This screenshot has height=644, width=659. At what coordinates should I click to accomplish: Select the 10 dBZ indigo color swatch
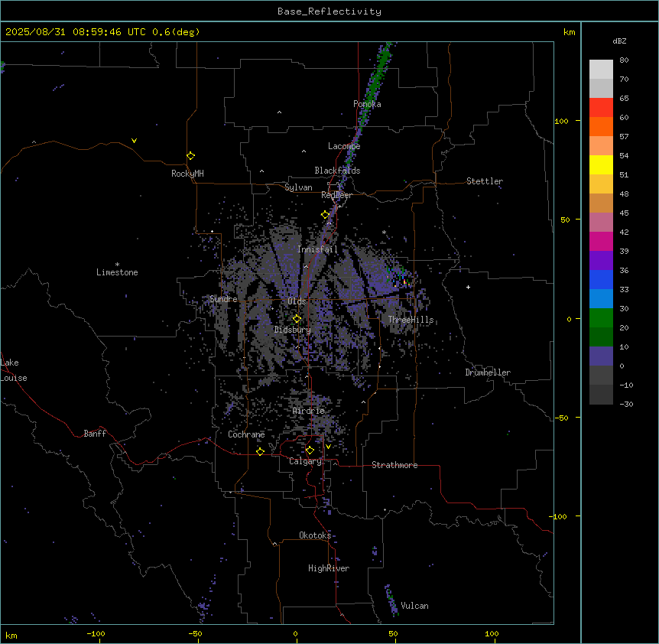click(x=601, y=356)
